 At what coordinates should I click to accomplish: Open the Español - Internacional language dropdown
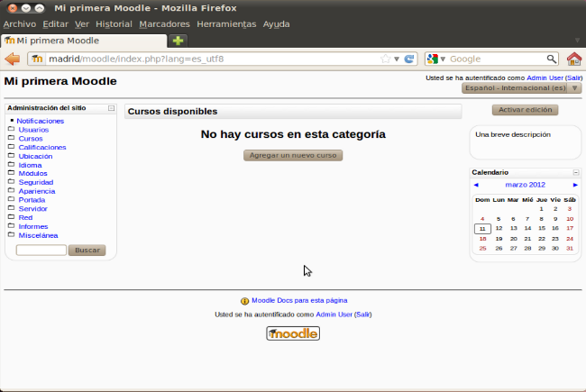coord(521,88)
